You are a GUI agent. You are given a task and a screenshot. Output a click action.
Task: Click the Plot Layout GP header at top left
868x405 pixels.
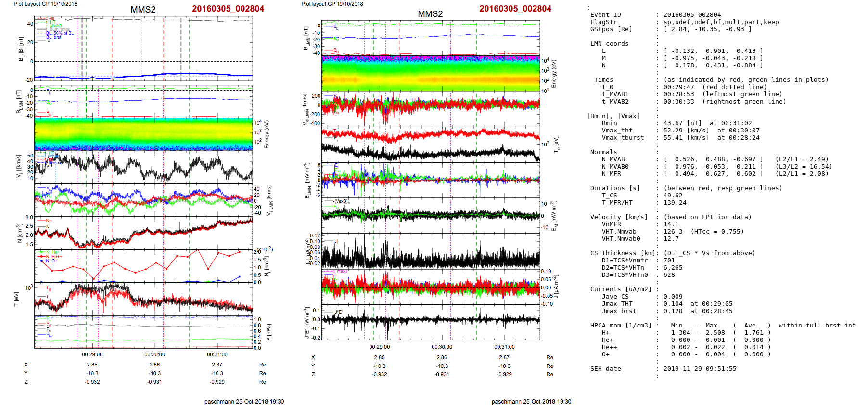45,4
